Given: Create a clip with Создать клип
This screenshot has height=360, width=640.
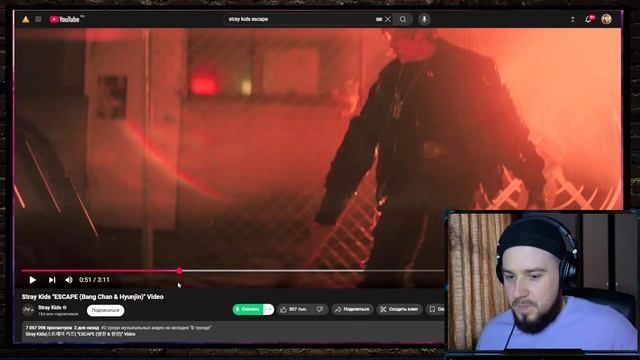Looking at the screenshot, I should click(399, 309).
